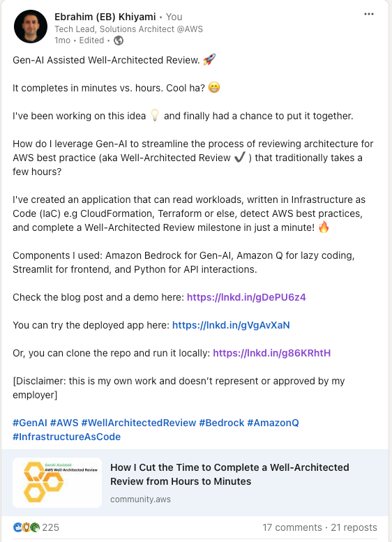
Task: Click Ebrahim Khiyami's profile photo
Action: [31, 27]
